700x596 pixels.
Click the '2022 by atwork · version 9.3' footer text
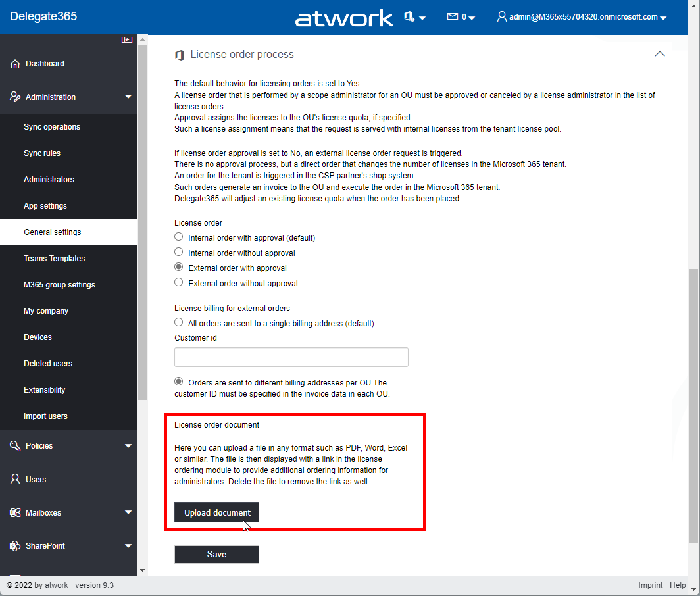[x=60, y=585]
